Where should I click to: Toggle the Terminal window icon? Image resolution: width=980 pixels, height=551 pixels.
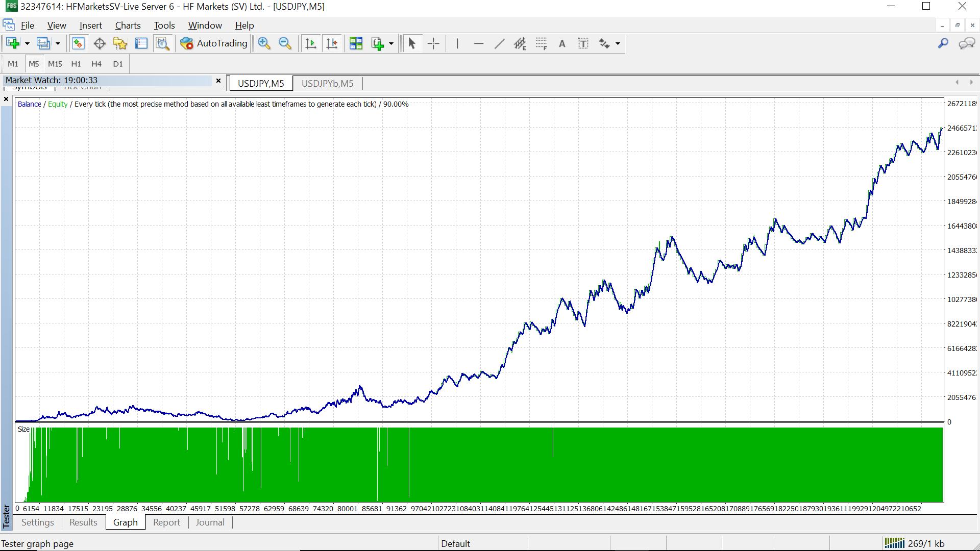pyautogui.click(x=141, y=44)
